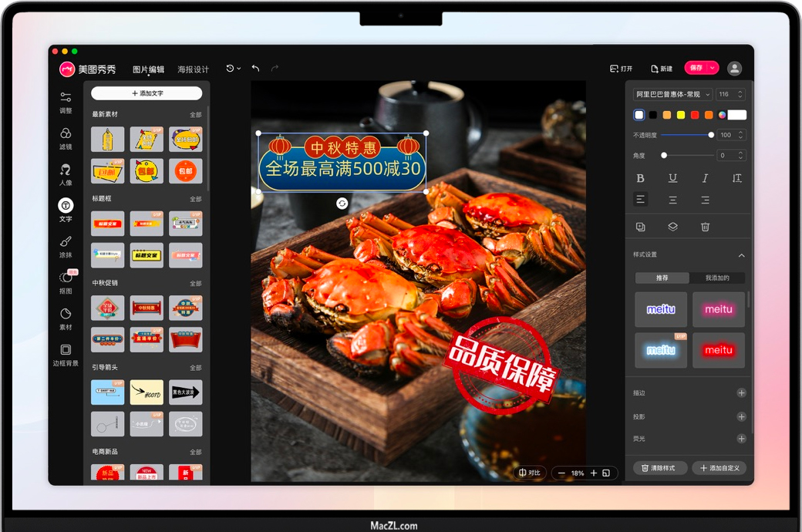This screenshot has height=532, width=802.
Task: Show all in 电商新品 section
Action: pos(195,452)
